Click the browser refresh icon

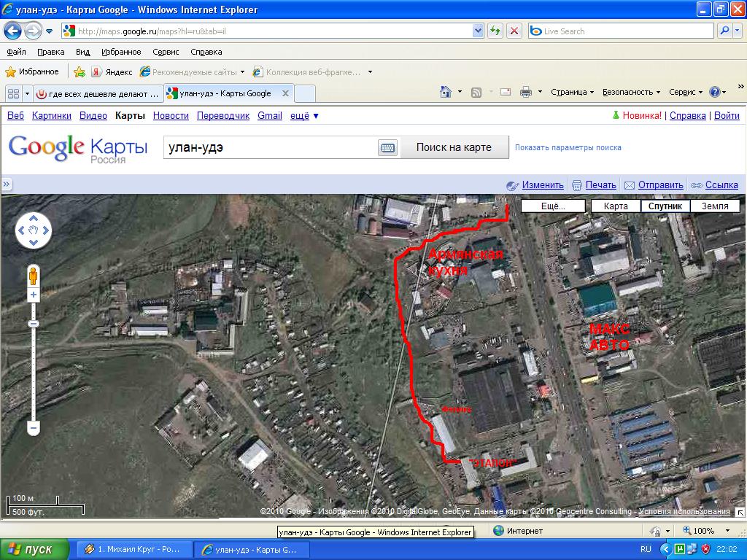coord(495,31)
